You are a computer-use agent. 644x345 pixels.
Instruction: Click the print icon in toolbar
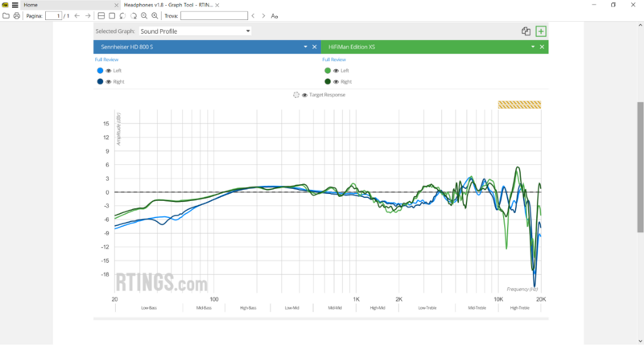[x=17, y=15]
